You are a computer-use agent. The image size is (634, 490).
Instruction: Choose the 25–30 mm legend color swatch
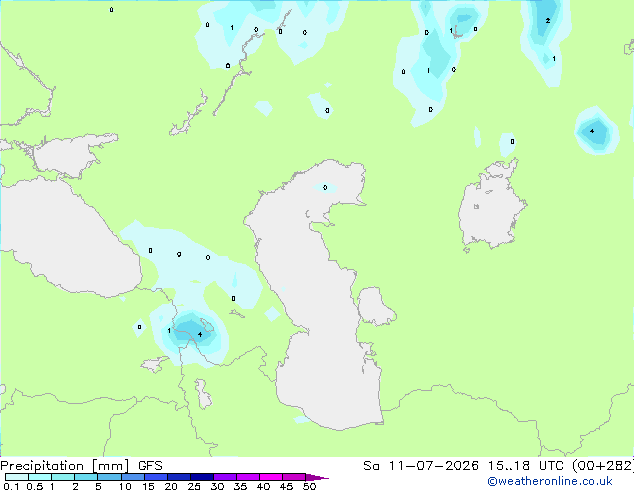pos(201,477)
